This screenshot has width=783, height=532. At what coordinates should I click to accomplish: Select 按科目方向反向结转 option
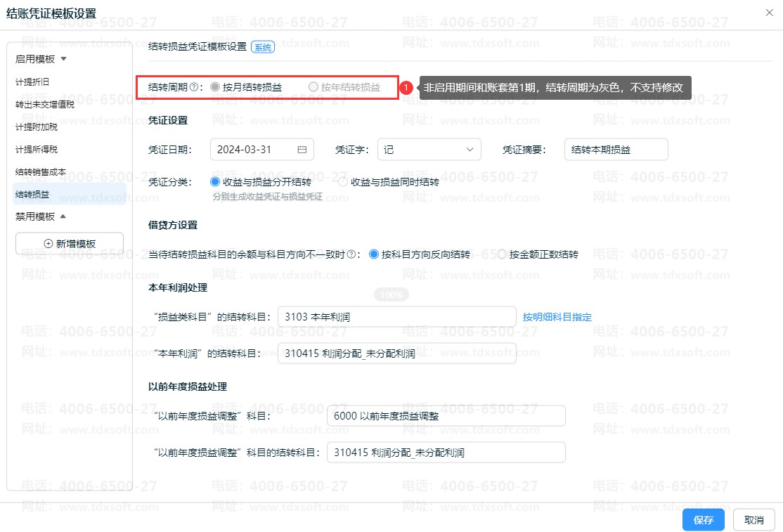pyautogui.click(x=374, y=254)
